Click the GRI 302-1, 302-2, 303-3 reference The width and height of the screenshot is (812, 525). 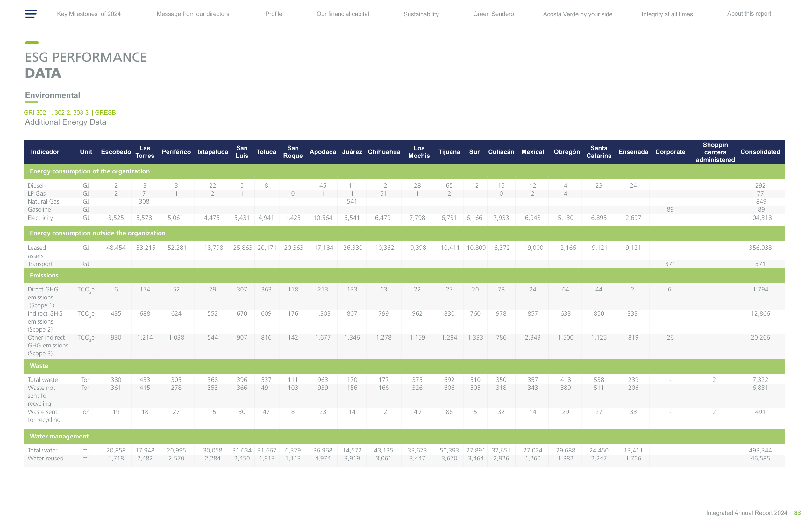click(x=70, y=113)
